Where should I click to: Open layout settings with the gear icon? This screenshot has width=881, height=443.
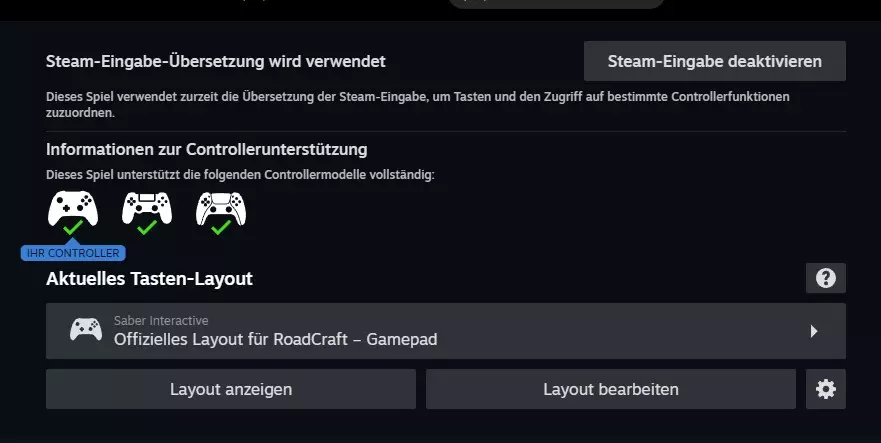point(825,389)
